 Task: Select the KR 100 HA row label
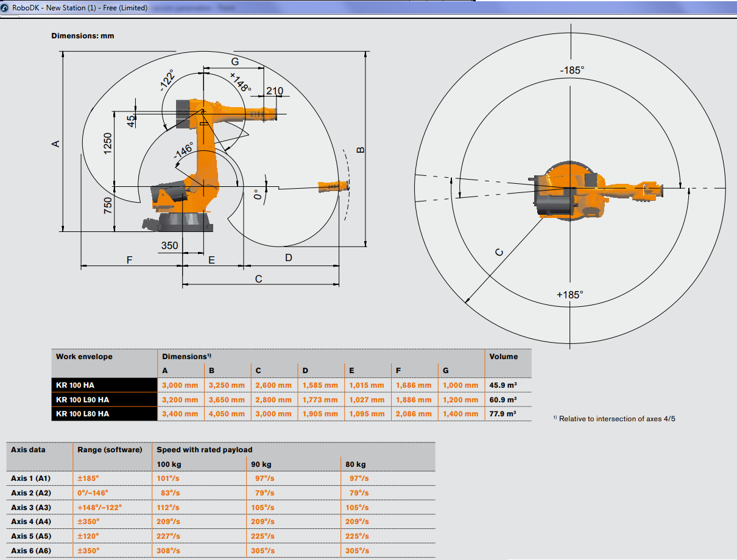point(75,385)
